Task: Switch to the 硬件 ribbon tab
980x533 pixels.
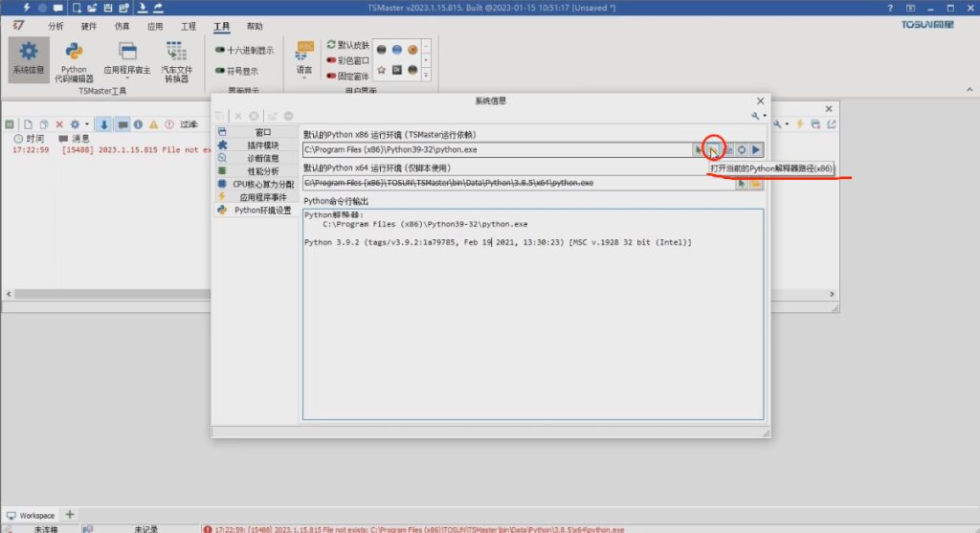Action: [88, 27]
